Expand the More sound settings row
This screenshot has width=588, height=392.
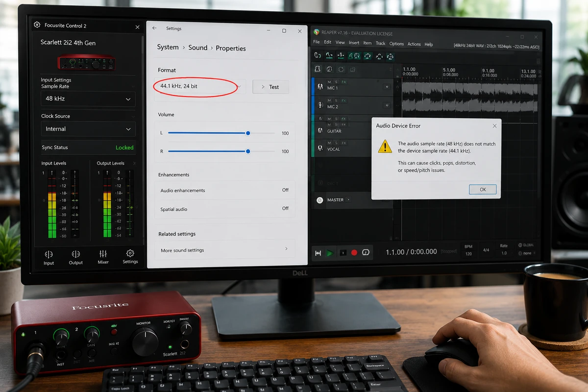coord(225,250)
